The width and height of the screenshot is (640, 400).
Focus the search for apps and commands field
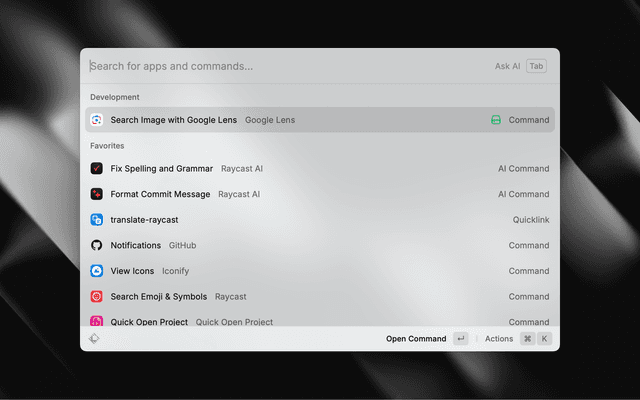coord(280,66)
